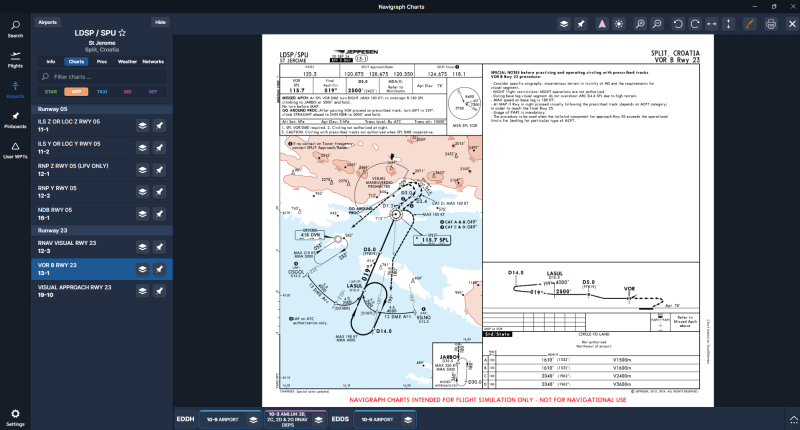800x430 pixels.
Task: Close the chart viewer with X icon
Action: coord(792,24)
